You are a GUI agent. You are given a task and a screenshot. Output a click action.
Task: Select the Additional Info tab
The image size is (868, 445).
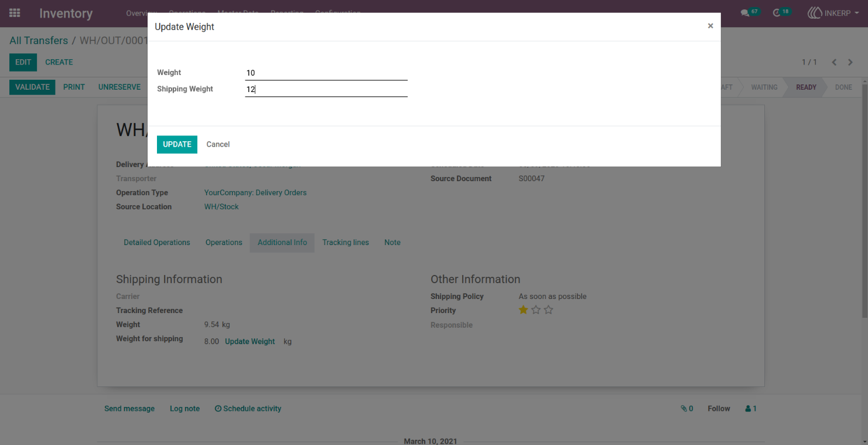282,243
